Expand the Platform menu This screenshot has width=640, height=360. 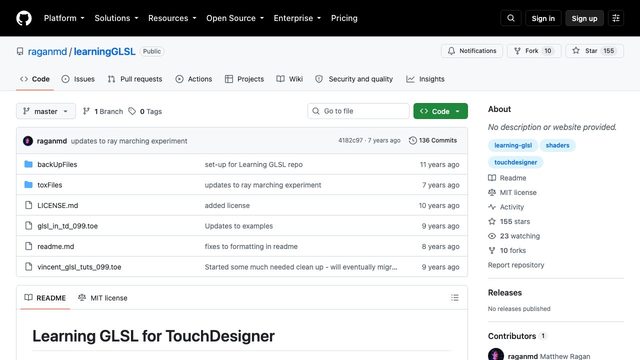[x=64, y=18]
